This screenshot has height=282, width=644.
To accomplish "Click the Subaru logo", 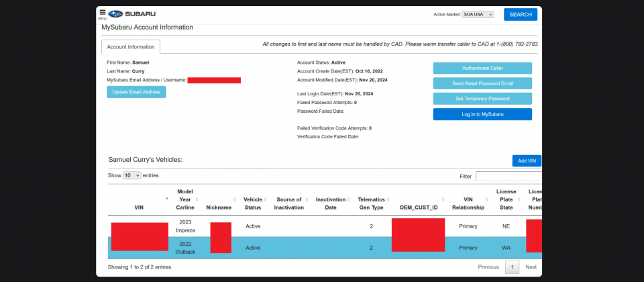I will click(132, 14).
